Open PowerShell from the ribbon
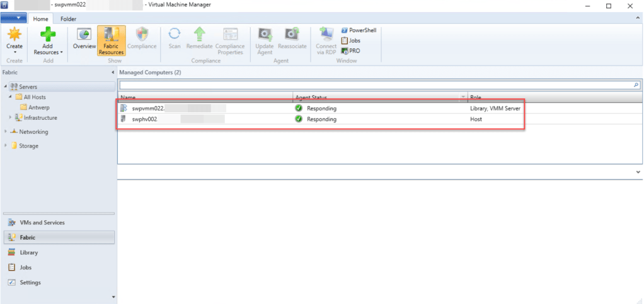644x304 pixels. [358, 30]
